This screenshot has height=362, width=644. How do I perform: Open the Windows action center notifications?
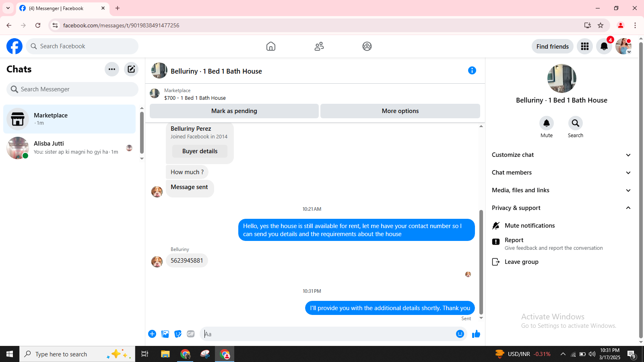pos(631,354)
